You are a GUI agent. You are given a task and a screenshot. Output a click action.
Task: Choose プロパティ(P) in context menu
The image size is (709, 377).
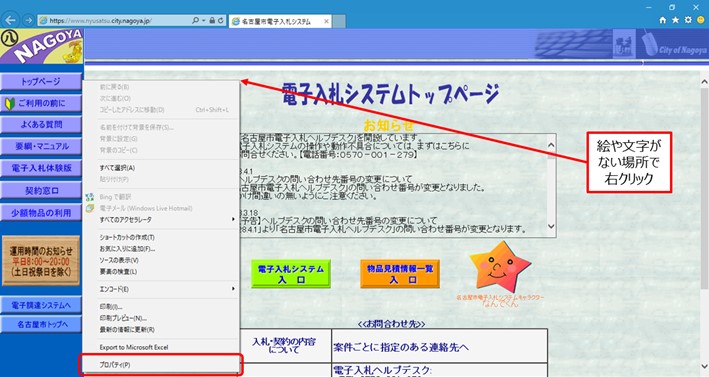point(161,365)
